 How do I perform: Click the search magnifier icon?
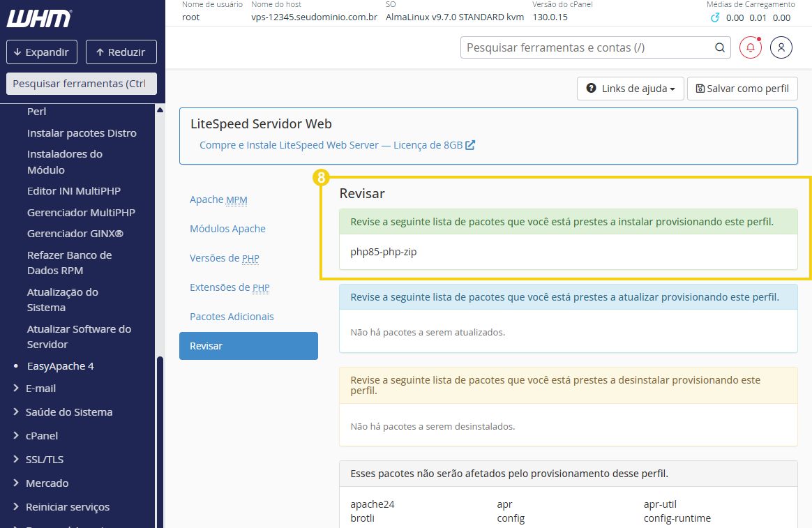click(719, 47)
